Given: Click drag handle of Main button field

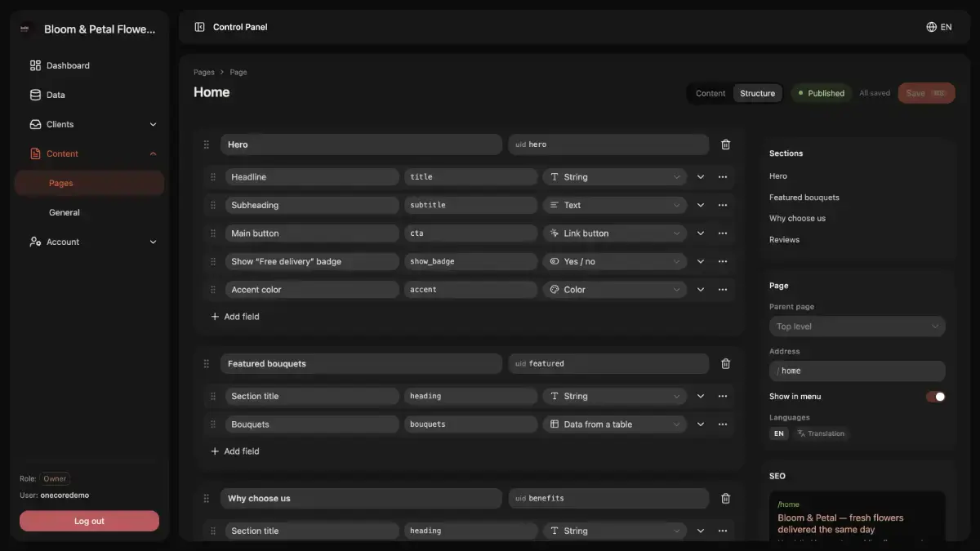Looking at the screenshot, I should point(213,233).
